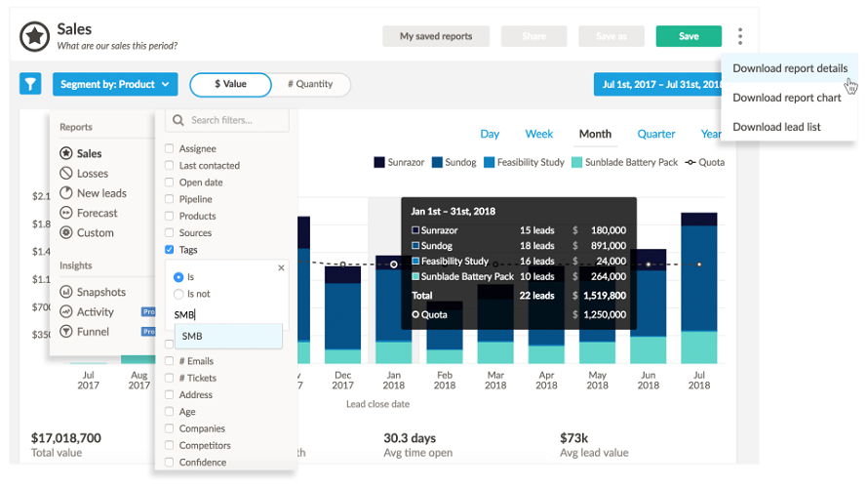This screenshot has height=488, width=868.
Task: Switch to the # Quantity toggle
Action: click(x=310, y=84)
